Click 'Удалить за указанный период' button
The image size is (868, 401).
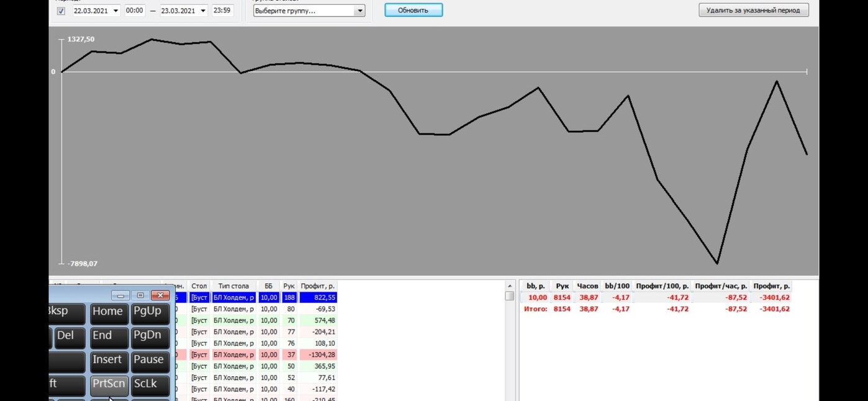[753, 10]
